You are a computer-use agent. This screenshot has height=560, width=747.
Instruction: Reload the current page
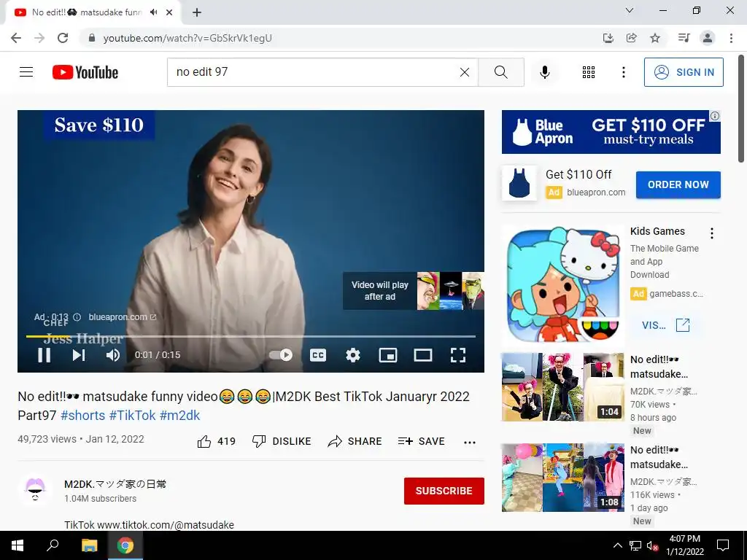pyautogui.click(x=63, y=38)
